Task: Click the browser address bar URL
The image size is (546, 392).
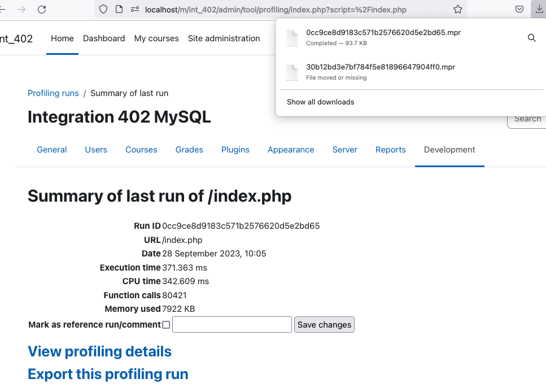Action: coord(276,10)
